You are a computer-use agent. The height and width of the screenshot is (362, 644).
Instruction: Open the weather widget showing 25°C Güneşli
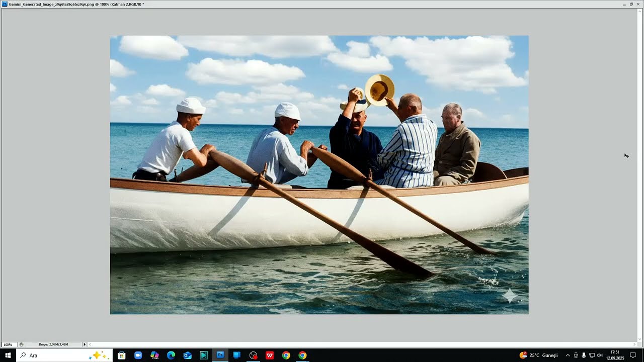[x=538, y=355]
